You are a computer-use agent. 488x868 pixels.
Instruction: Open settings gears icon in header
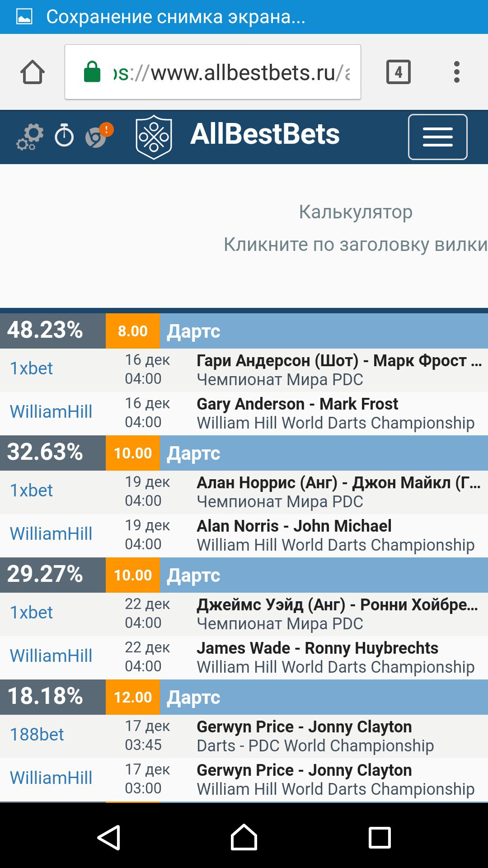click(x=30, y=137)
